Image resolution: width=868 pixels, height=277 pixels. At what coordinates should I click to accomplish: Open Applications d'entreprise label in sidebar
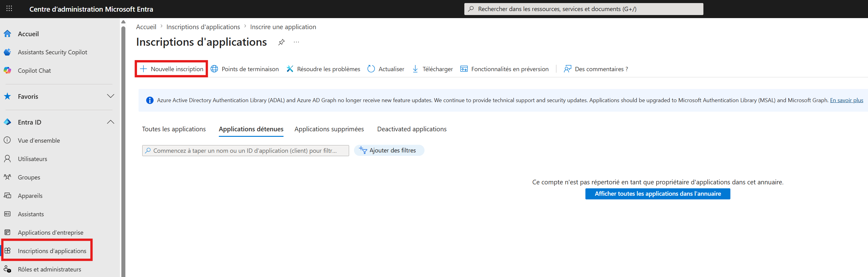click(51, 233)
